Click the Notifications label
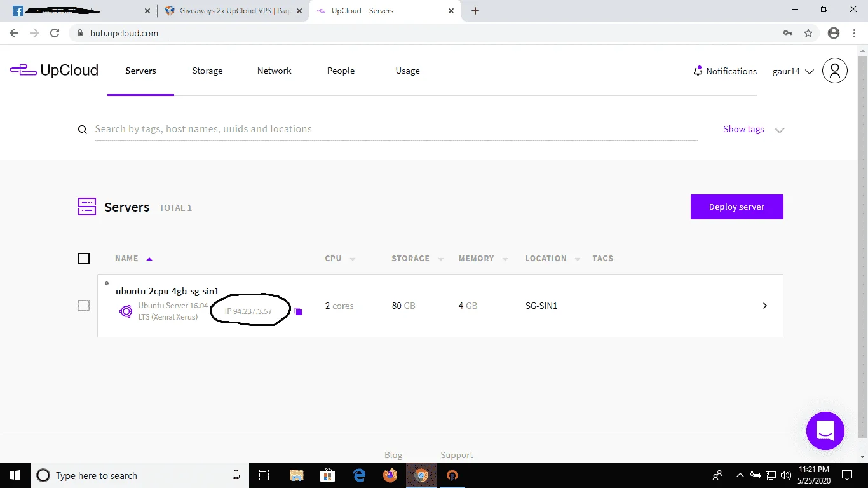The image size is (868, 488). point(731,71)
